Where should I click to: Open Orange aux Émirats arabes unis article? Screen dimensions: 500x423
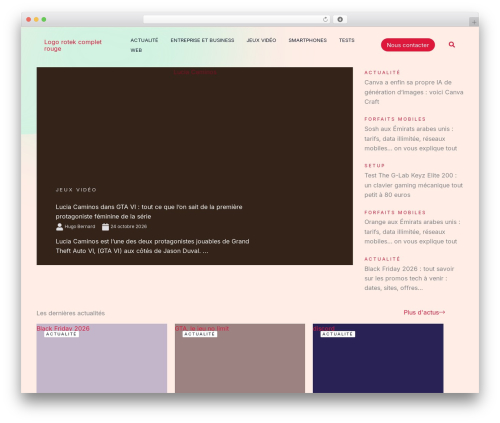tap(412, 232)
